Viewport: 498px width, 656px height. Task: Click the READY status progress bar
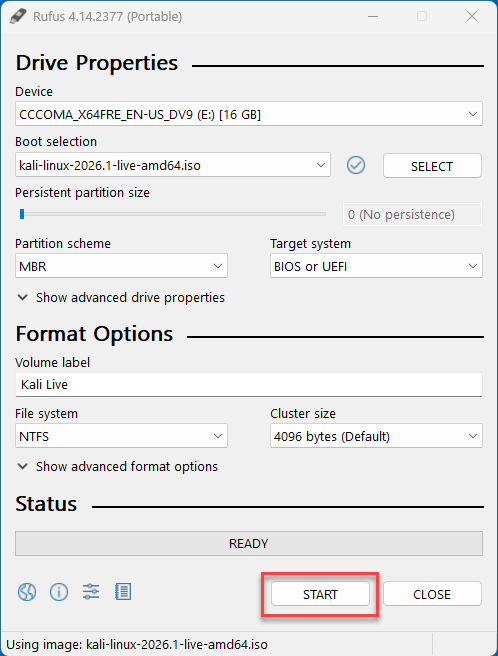point(249,543)
